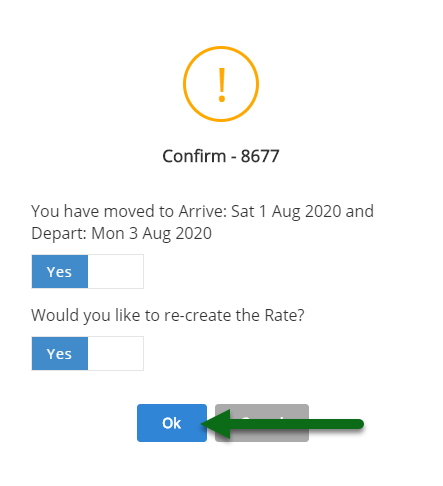Click the 'Depart: Mon 3 Aug 2020' text line
The width and height of the screenshot is (443, 486).
121,233
